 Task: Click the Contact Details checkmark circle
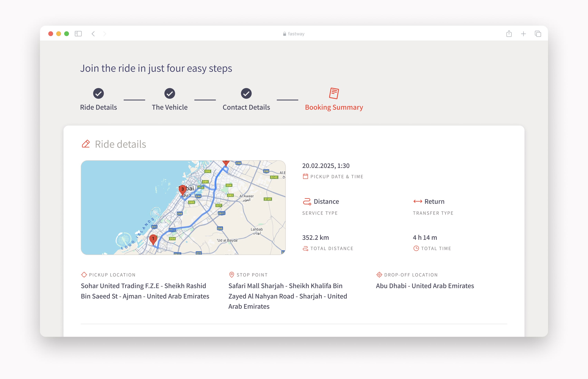point(246,93)
